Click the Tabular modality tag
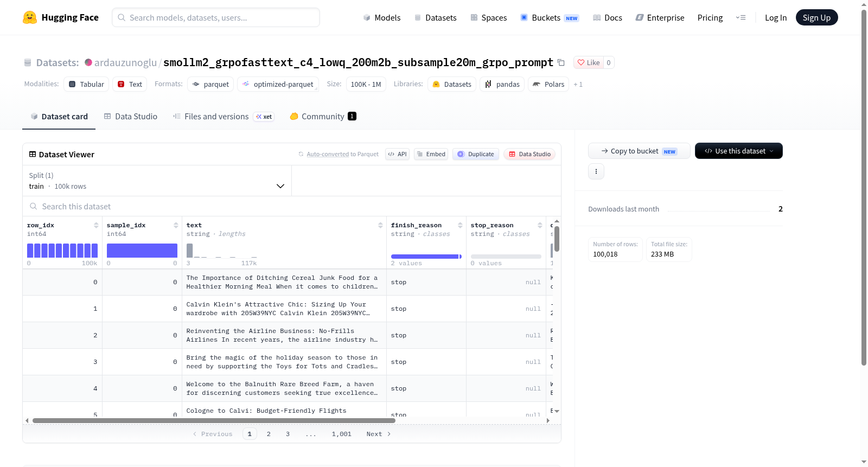This screenshot has width=868, height=467. [86, 84]
